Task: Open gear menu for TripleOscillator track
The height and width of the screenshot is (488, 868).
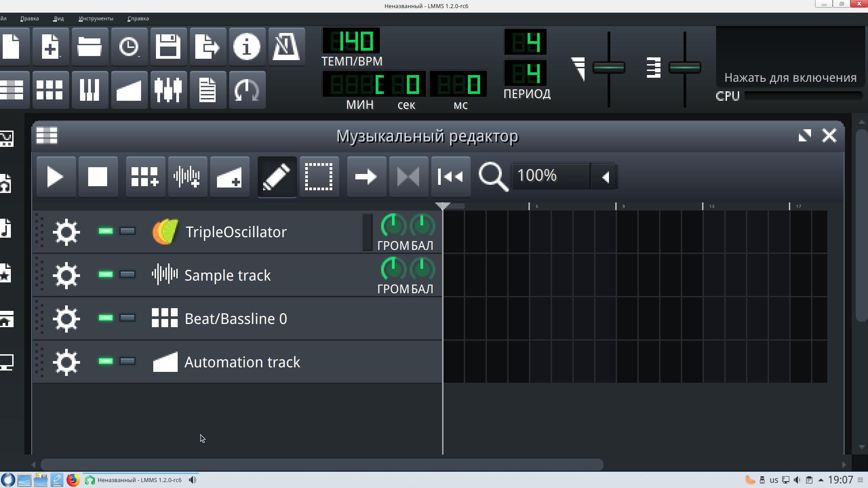Action: click(x=66, y=232)
